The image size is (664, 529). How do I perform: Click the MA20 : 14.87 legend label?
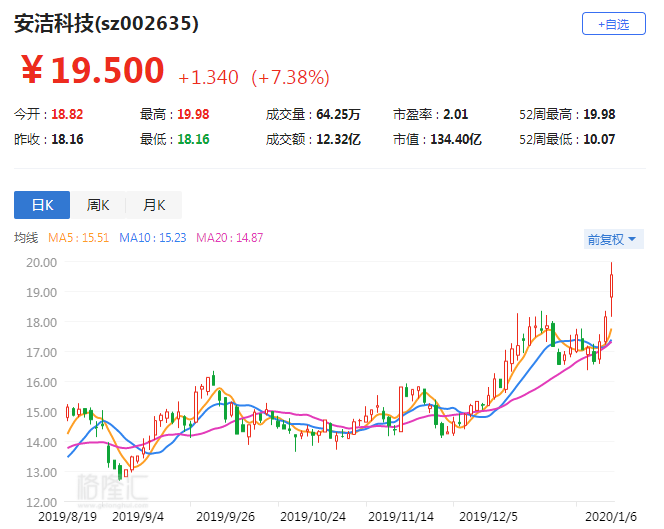[x=230, y=238]
